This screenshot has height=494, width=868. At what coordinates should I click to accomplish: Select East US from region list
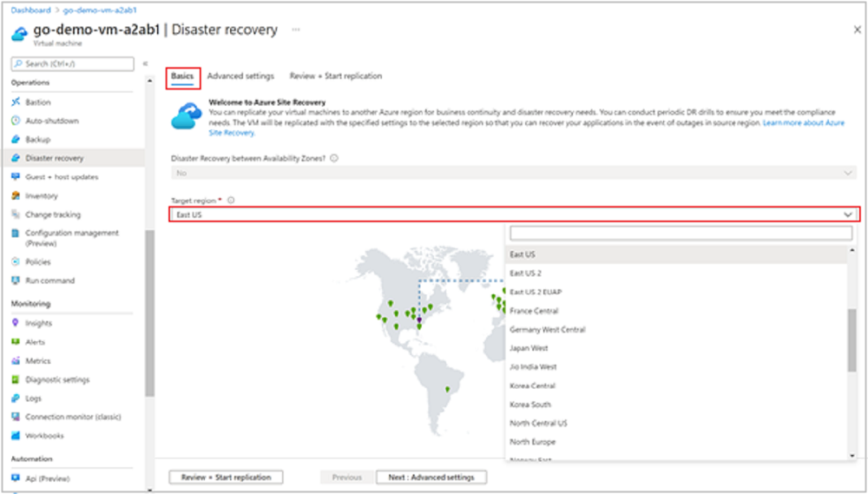(x=676, y=254)
